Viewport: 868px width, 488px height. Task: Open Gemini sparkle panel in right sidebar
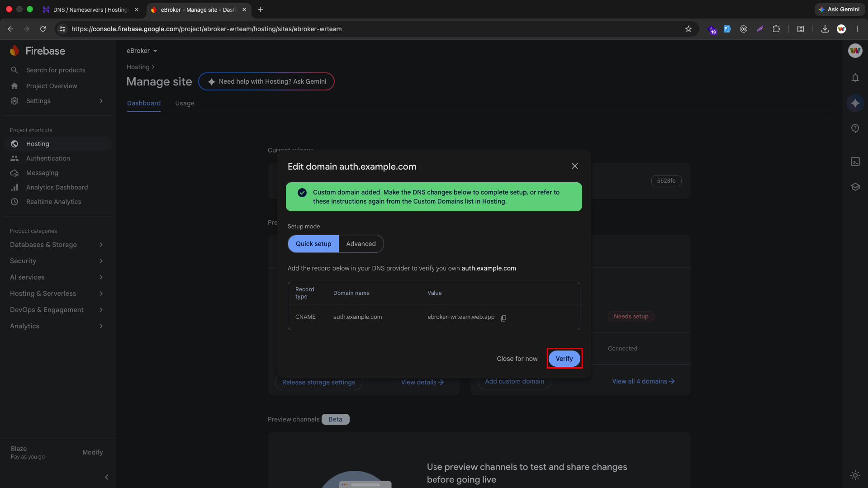(x=855, y=103)
